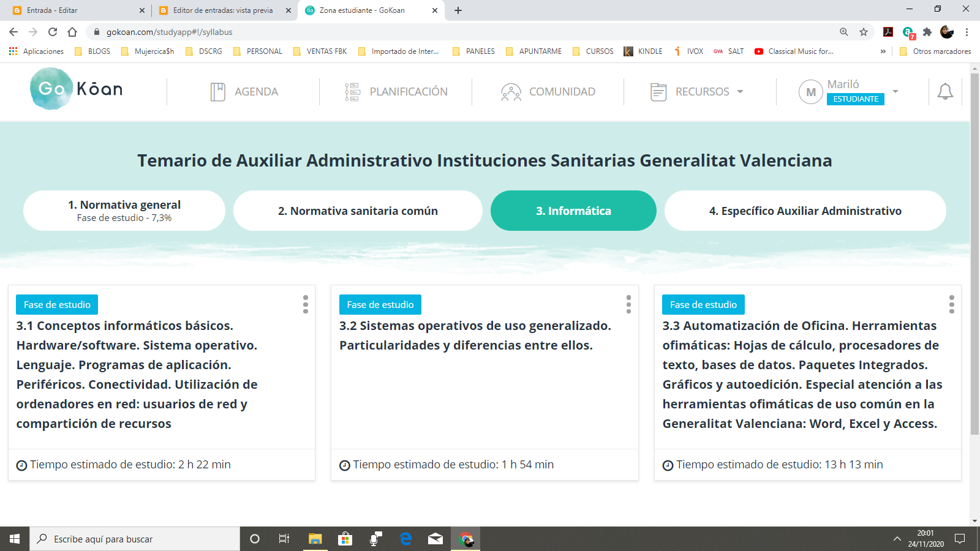Open the Agenda section
Image resolution: width=980 pixels, height=551 pixels.
pyautogui.click(x=244, y=92)
